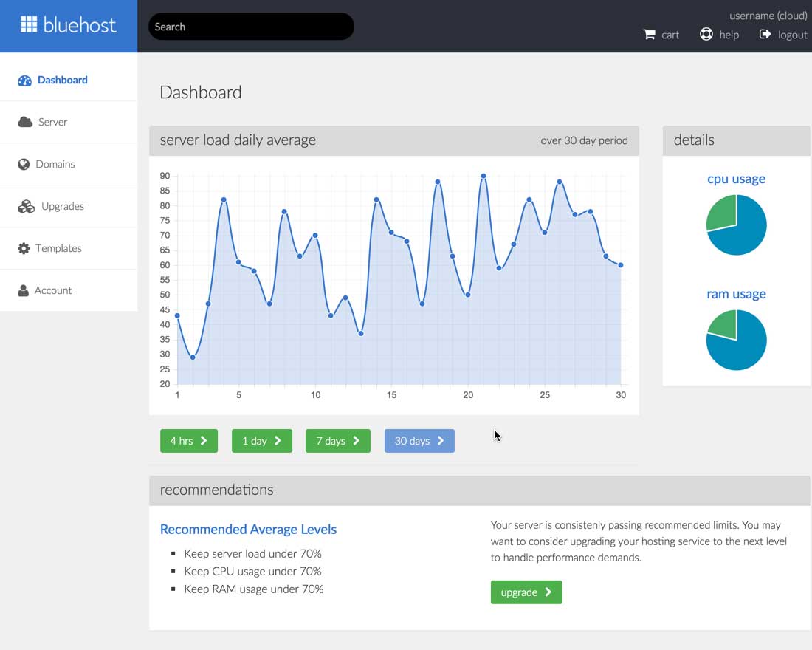The width and height of the screenshot is (812, 650).
Task: Click the peak data point at 90
Action: (484, 177)
